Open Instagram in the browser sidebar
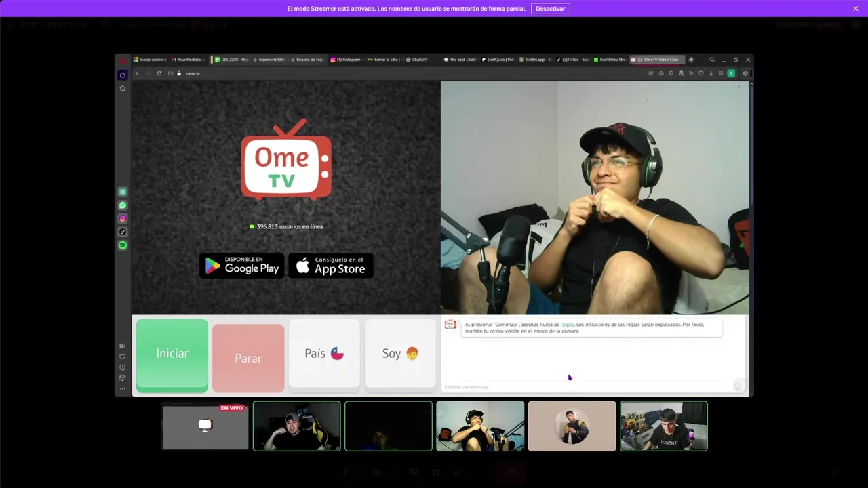This screenshot has height=488, width=868. [x=123, y=219]
